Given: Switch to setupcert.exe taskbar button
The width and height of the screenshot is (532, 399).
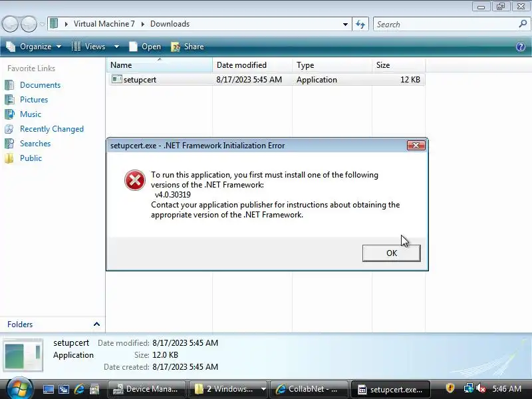Looking at the screenshot, I should tap(391, 389).
